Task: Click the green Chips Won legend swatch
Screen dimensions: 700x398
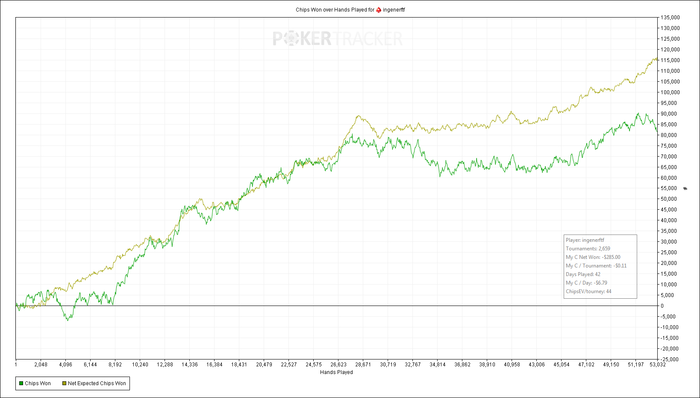Action: 21,383
